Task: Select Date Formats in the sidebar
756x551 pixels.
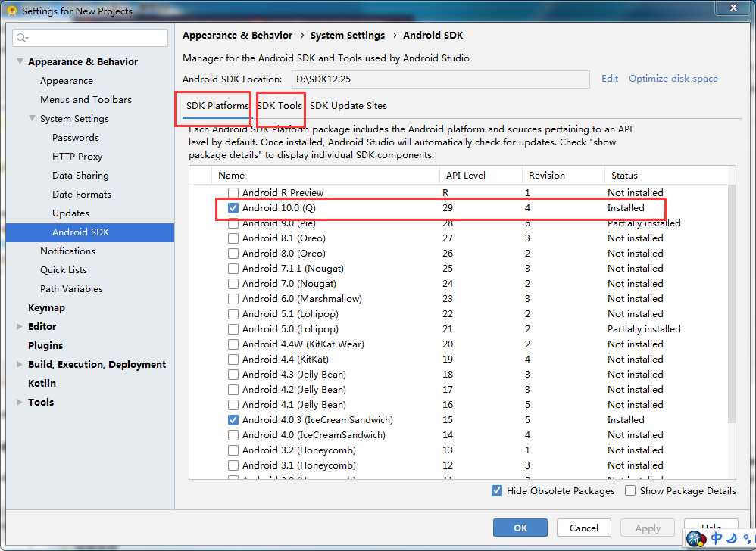Action: coord(82,194)
